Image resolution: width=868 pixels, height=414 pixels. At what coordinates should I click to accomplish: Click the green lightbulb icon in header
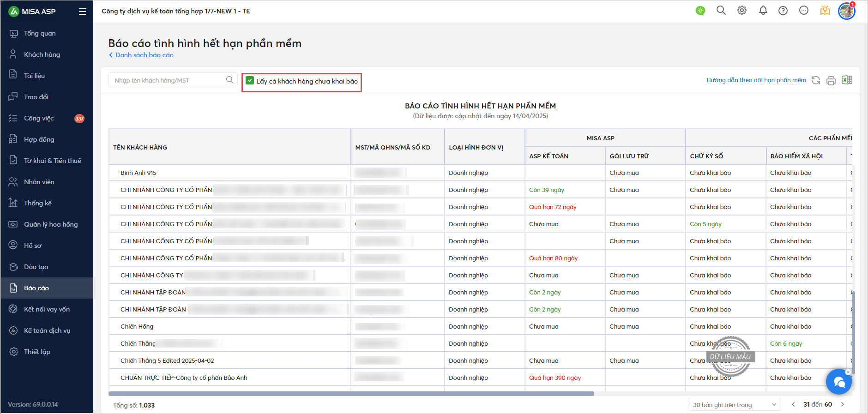click(x=700, y=11)
